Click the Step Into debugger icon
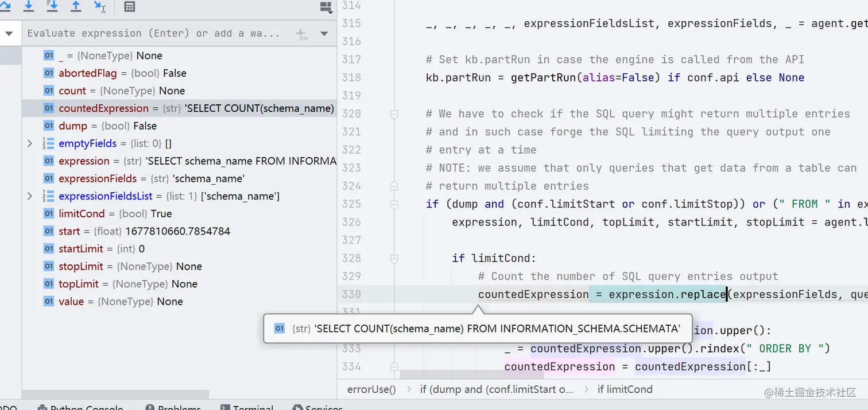The height and width of the screenshot is (410, 868). coord(29,6)
